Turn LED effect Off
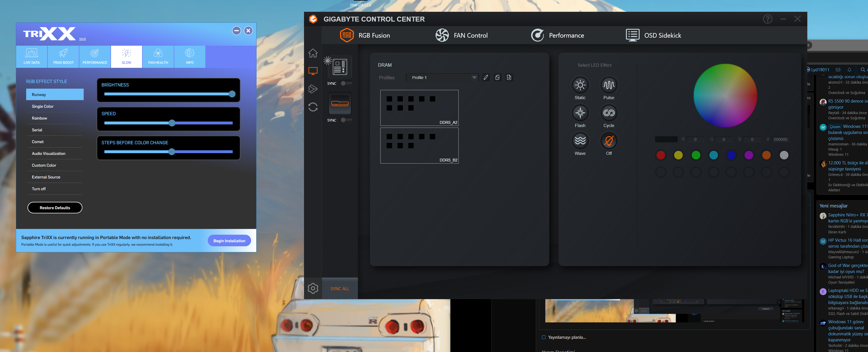 click(609, 141)
